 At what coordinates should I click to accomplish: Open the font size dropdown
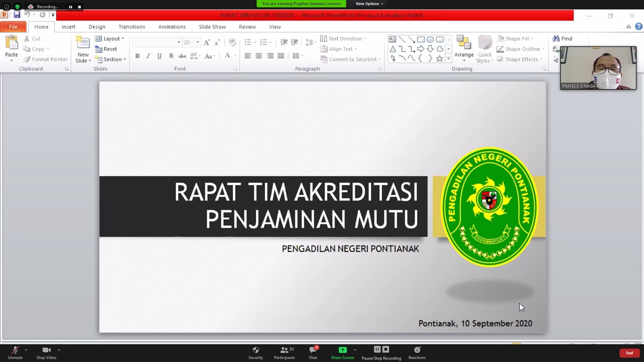tap(198, 43)
